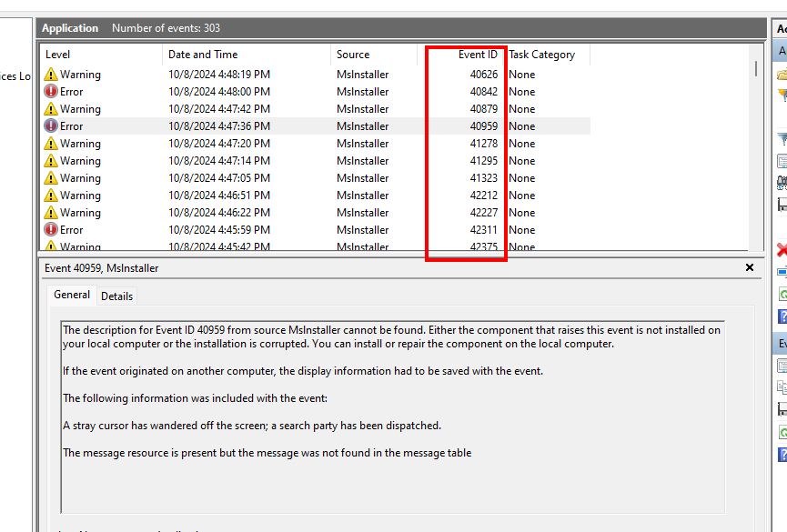The width and height of the screenshot is (787, 532).
Task: Select date cell 10/8/2024 4:47:05 PM
Action: coord(219,178)
